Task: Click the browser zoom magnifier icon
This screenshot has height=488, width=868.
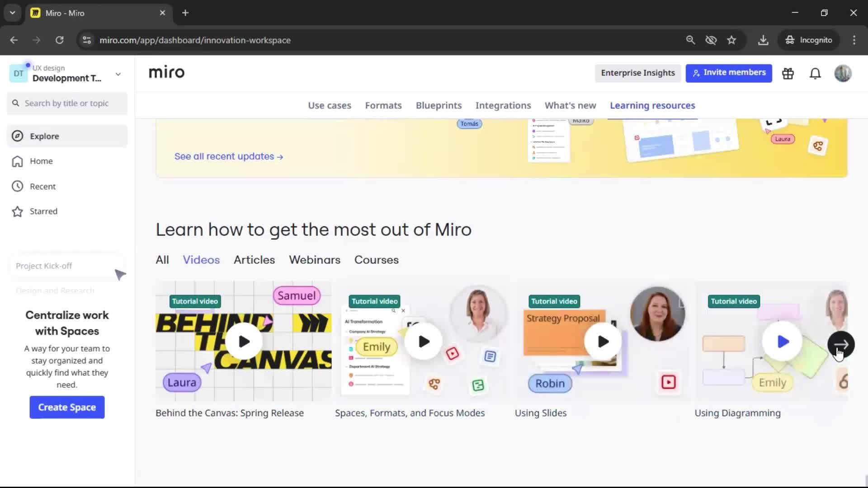Action: (690, 40)
